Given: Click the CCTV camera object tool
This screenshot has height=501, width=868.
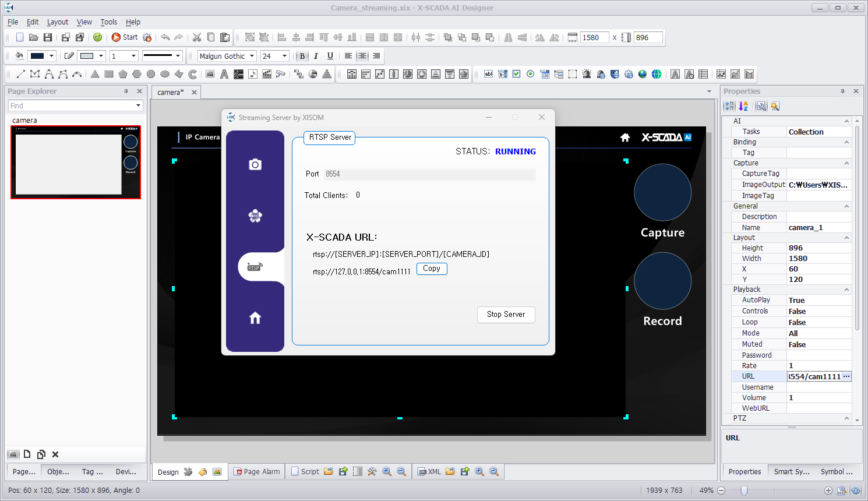Looking at the screenshot, I should coord(280,74).
